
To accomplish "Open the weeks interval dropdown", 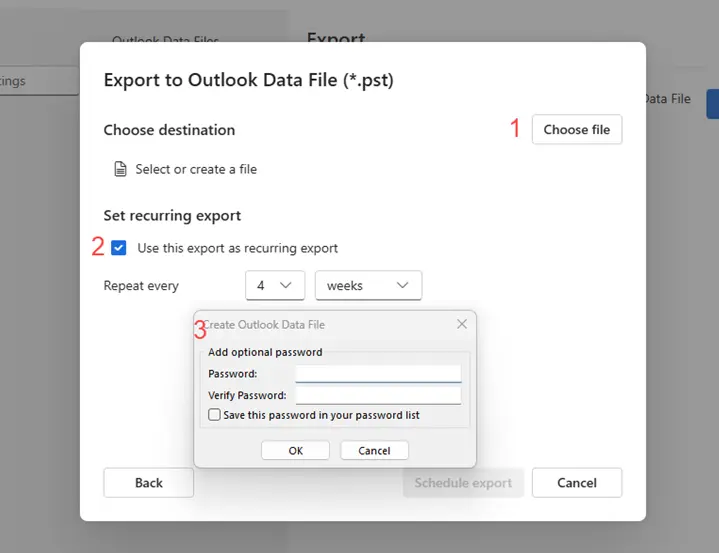I will pyautogui.click(x=368, y=285).
